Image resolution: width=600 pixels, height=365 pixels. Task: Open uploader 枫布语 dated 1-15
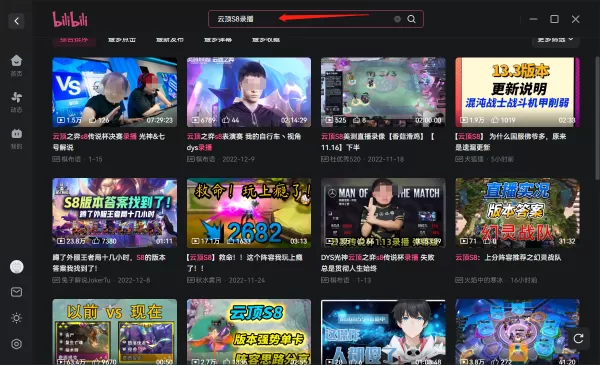tap(71, 159)
